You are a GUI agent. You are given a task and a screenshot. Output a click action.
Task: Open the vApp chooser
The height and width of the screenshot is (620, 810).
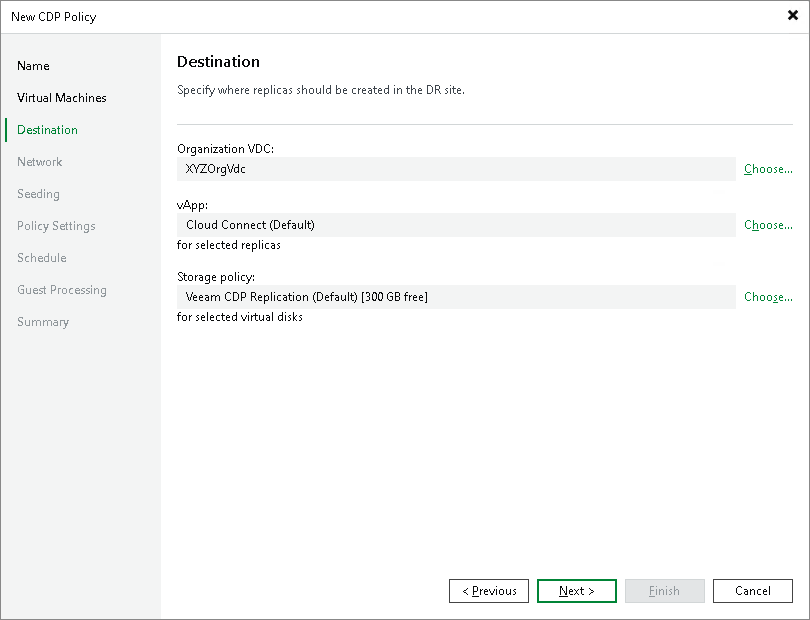point(768,225)
